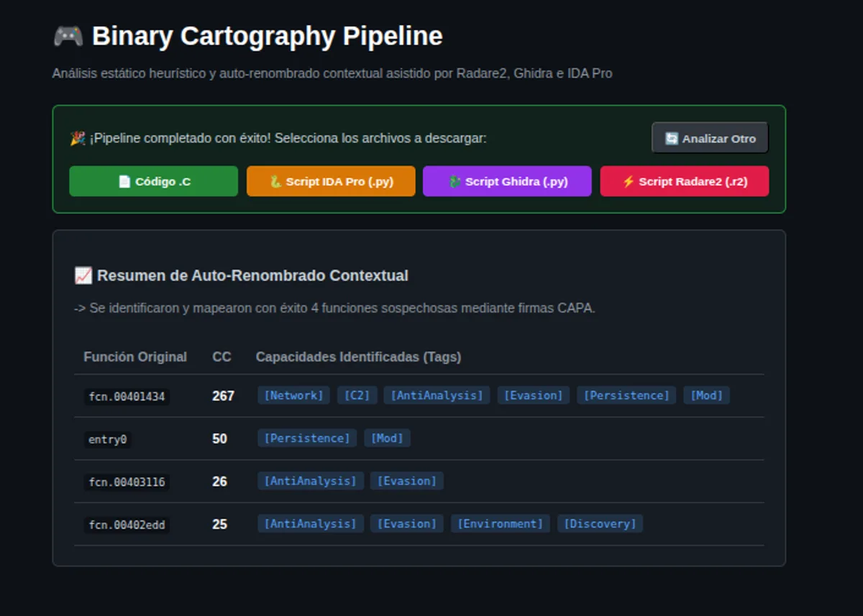Click the CC value 50

219,438
